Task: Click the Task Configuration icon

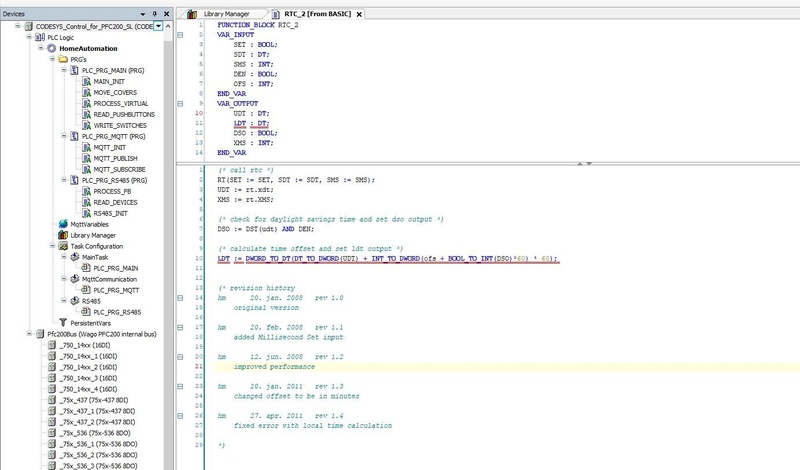Action: point(63,246)
